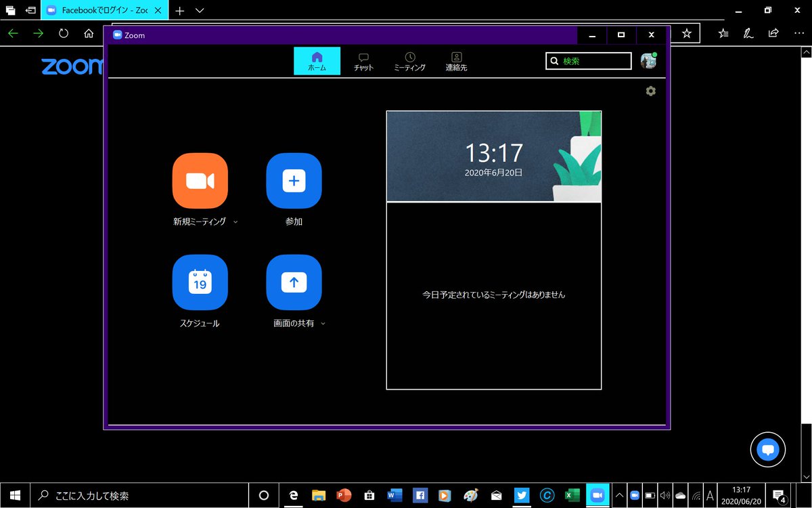
Task: Click the blue 参加 (Join) plus icon
Action: coord(294,181)
